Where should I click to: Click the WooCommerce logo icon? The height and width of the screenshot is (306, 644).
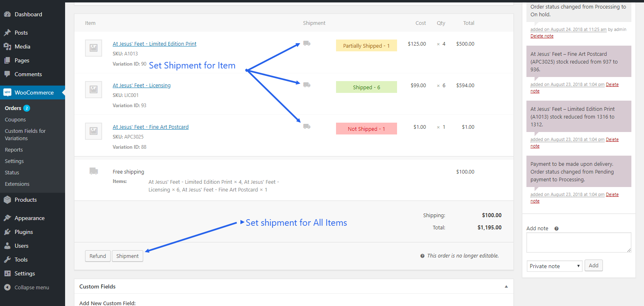(x=7, y=92)
